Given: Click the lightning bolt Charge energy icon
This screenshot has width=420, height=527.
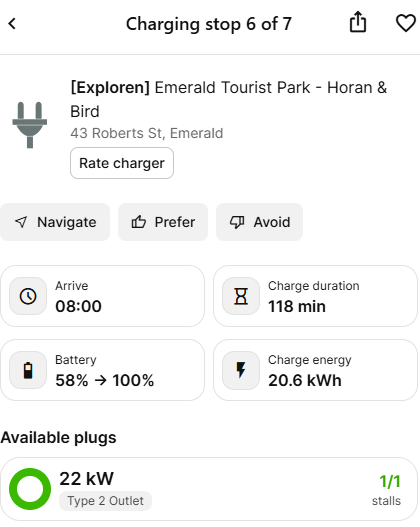Looking at the screenshot, I should [241, 370].
